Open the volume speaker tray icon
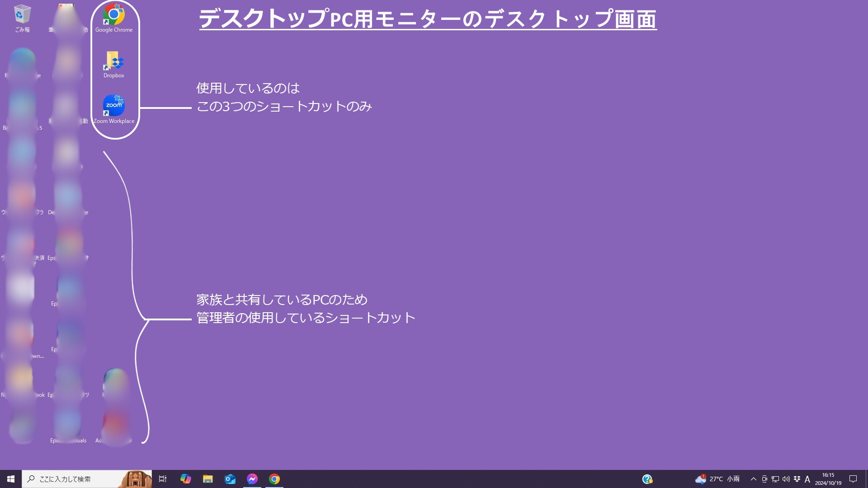The height and width of the screenshot is (488, 868). [786, 479]
